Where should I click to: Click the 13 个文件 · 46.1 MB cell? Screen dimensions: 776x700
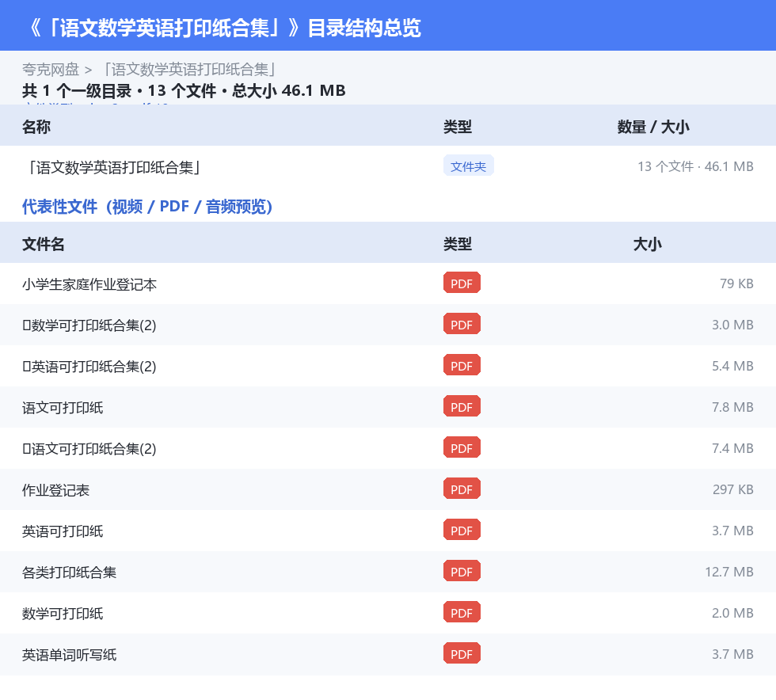[x=695, y=166]
